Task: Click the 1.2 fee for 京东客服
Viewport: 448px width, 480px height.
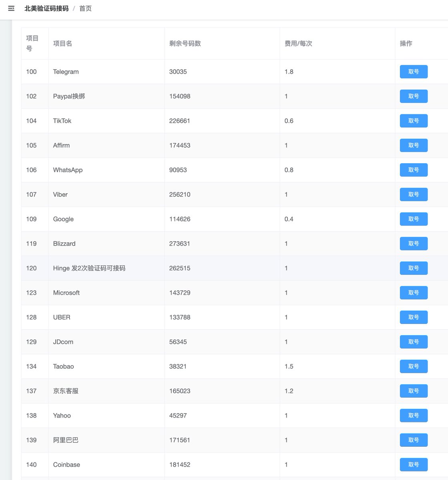Action: tap(289, 391)
